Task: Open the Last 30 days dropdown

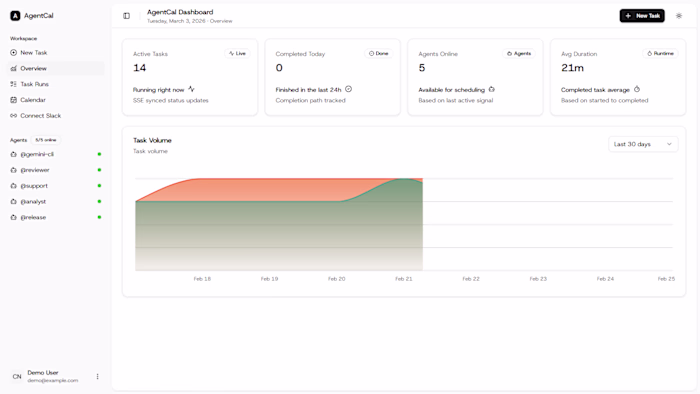Action: click(643, 144)
